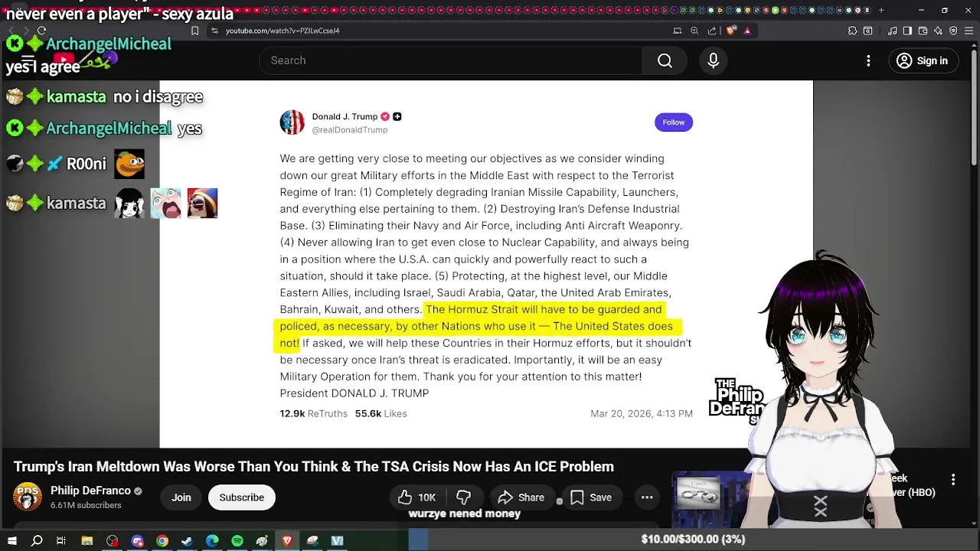Click into the YouTube Search field
The image size is (980, 551).
point(452,60)
